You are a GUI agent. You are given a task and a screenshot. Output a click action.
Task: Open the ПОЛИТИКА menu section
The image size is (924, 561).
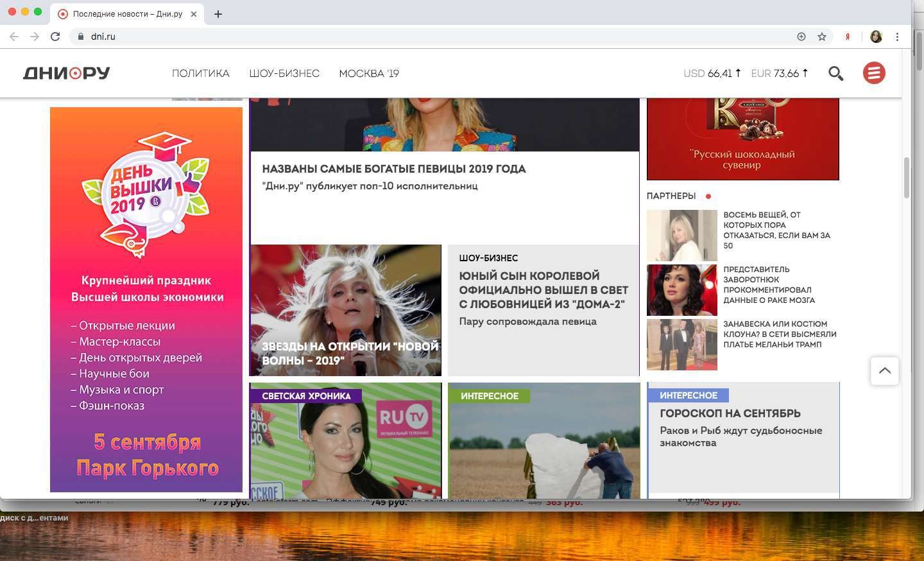point(201,73)
